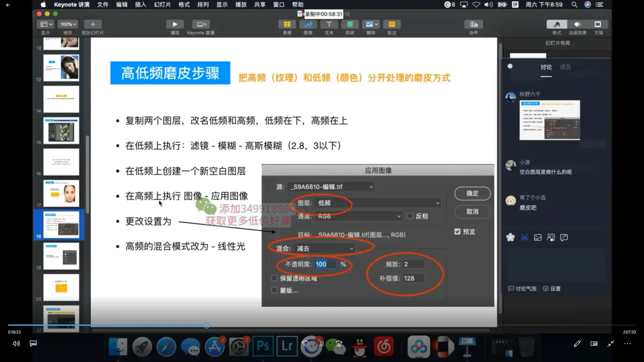Open 设置 at the bottom of the discussion panel
644x362 pixels.
coord(552,288)
